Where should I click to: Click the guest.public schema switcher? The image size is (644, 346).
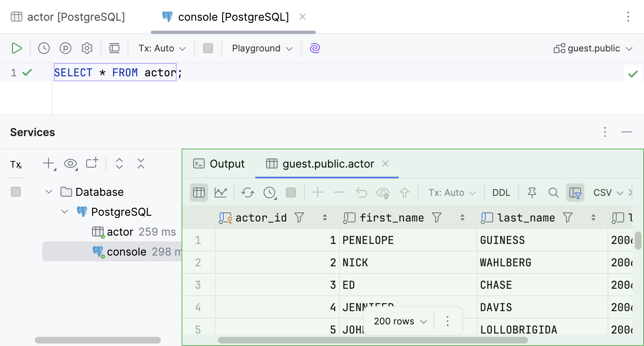coord(593,48)
